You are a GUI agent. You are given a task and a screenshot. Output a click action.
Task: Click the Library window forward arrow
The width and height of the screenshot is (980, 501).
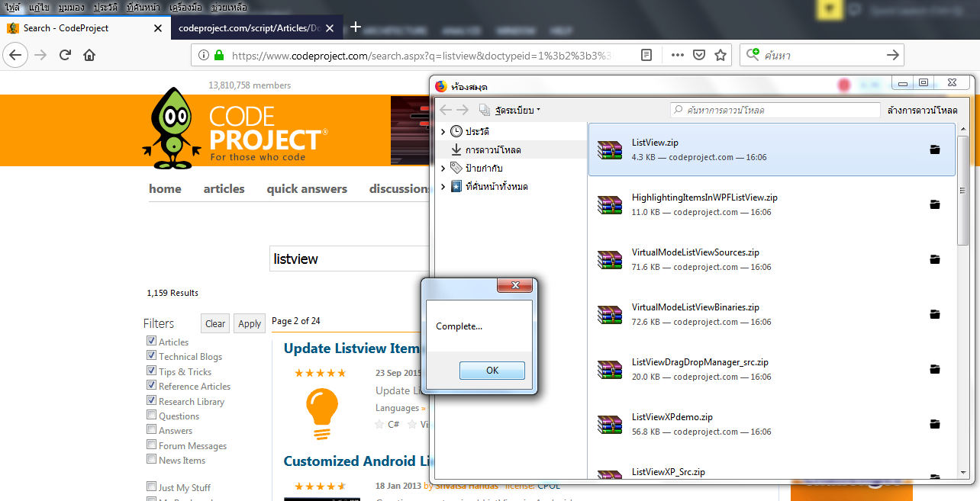coord(463,110)
